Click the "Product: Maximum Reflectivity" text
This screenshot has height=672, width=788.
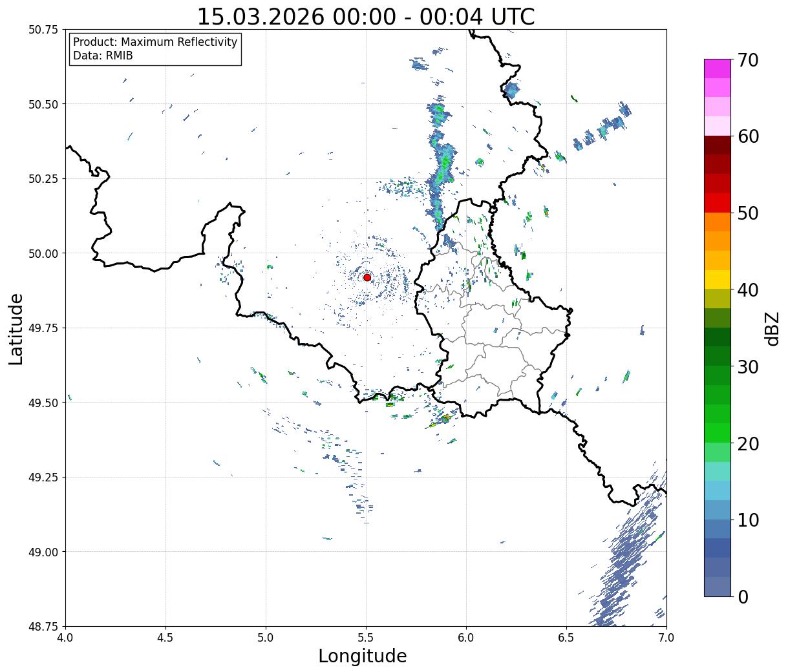point(155,42)
